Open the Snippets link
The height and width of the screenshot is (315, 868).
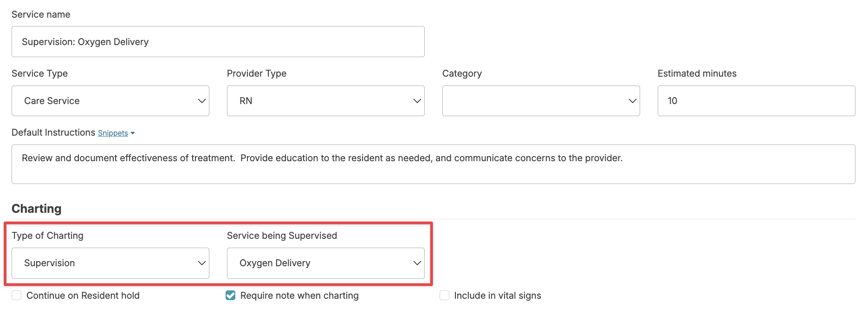pos(113,133)
